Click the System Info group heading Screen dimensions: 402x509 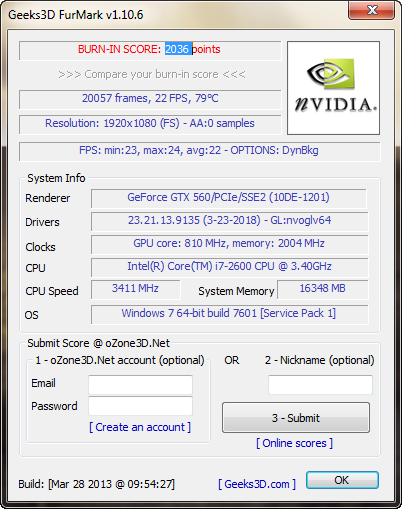(x=56, y=178)
